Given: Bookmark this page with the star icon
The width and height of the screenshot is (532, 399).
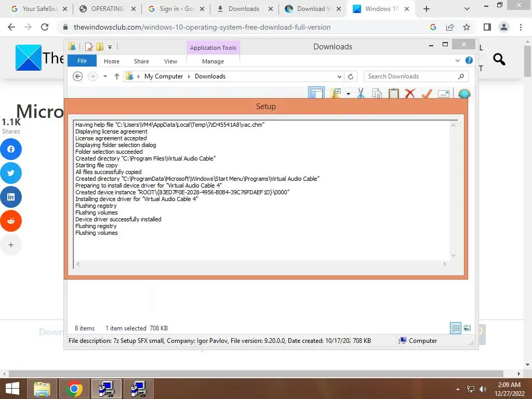Looking at the screenshot, I should point(467,27).
